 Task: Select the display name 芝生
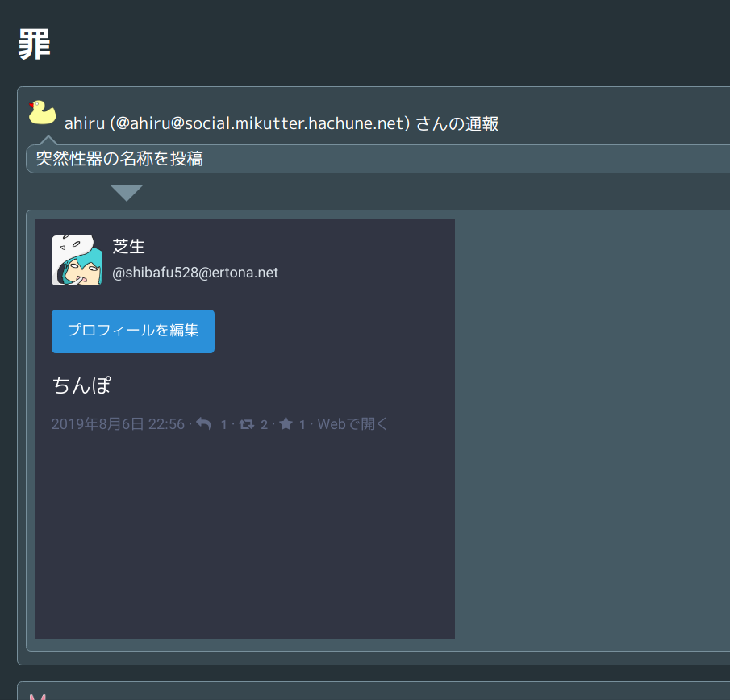[x=128, y=247]
